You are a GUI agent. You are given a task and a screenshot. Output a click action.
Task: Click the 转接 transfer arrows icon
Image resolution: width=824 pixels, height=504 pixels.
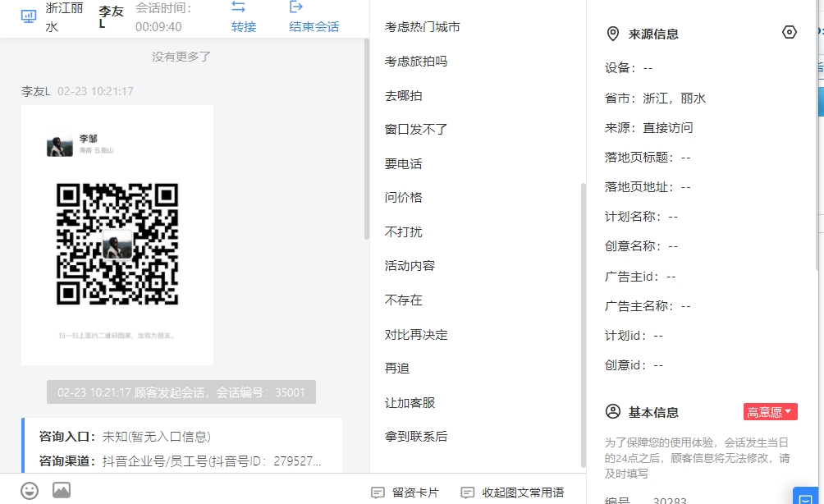[x=239, y=7]
